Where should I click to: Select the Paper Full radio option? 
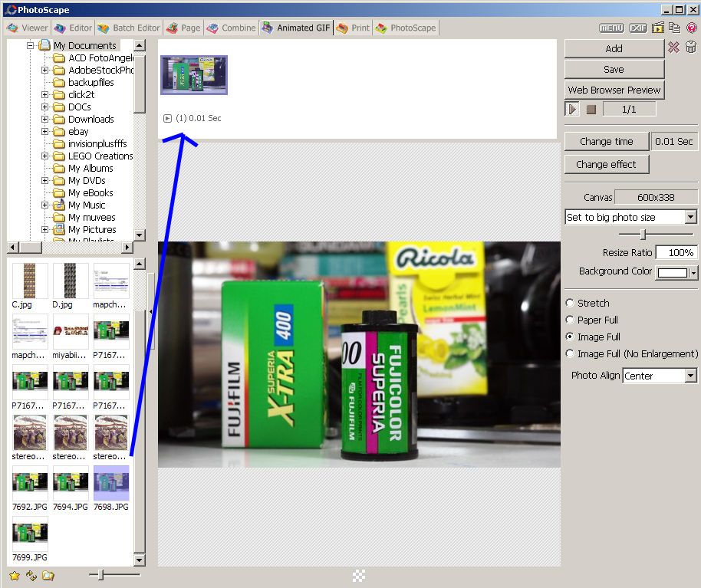(x=570, y=320)
